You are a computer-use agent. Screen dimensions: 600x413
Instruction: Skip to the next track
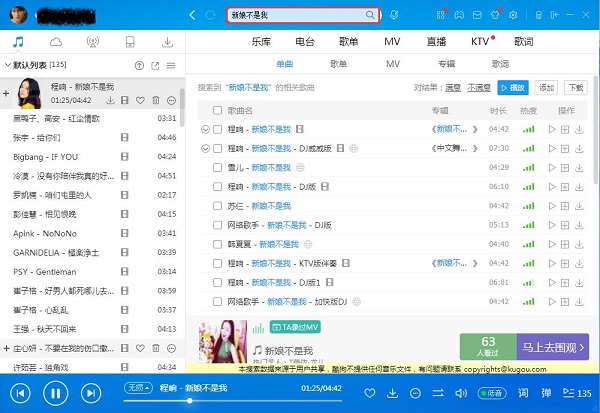[x=91, y=392]
